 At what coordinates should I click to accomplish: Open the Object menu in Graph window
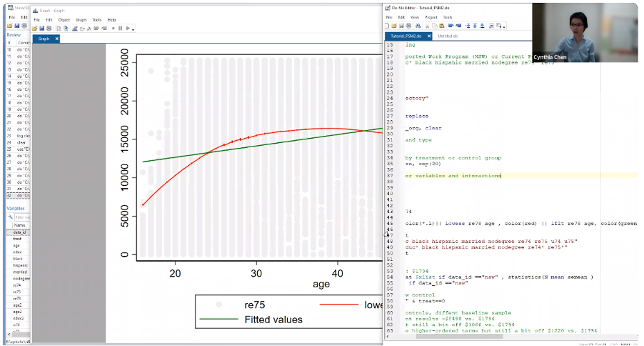tap(64, 19)
